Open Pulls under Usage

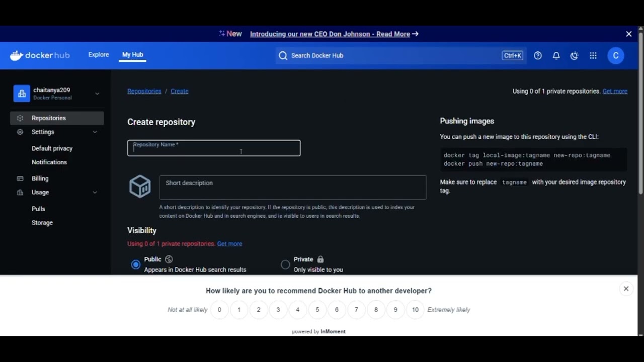(38, 209)
